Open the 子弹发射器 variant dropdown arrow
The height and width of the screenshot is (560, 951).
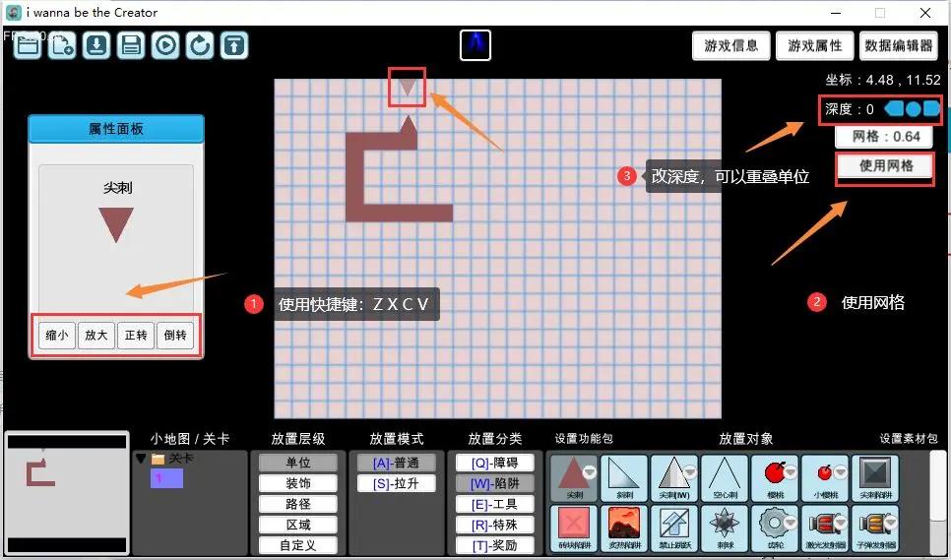click(891, 522)
